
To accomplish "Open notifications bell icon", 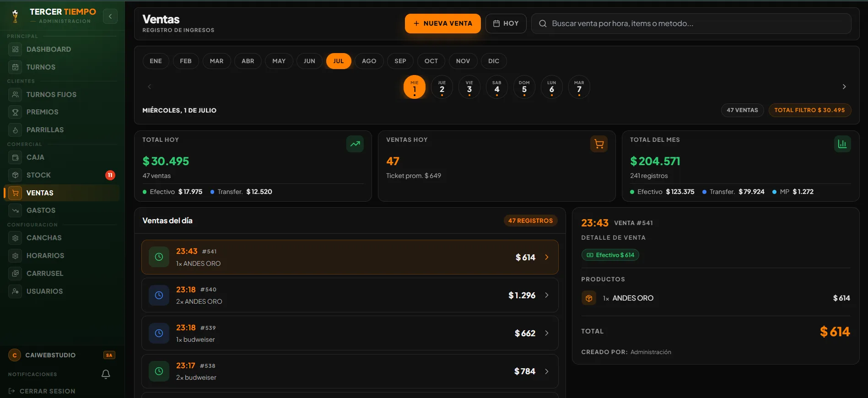I will [106, 374].
